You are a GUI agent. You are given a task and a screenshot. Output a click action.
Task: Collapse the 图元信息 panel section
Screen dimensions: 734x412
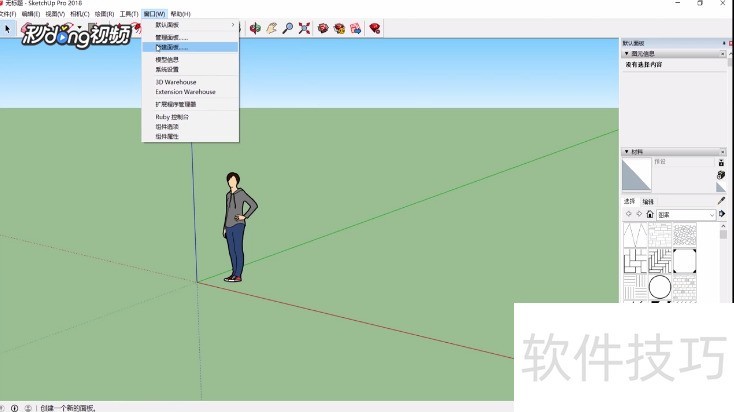[626, 54]
